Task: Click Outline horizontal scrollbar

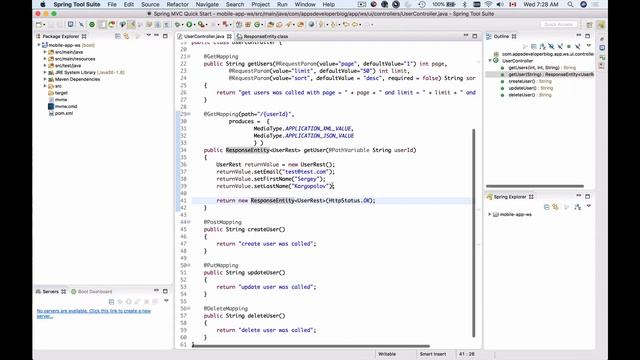Action: pos(535,186)
